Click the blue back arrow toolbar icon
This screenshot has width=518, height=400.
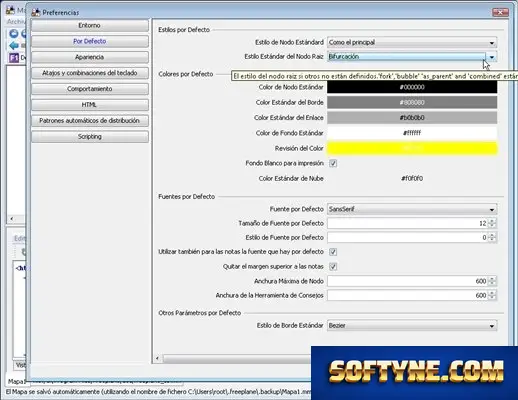[14, 45]
